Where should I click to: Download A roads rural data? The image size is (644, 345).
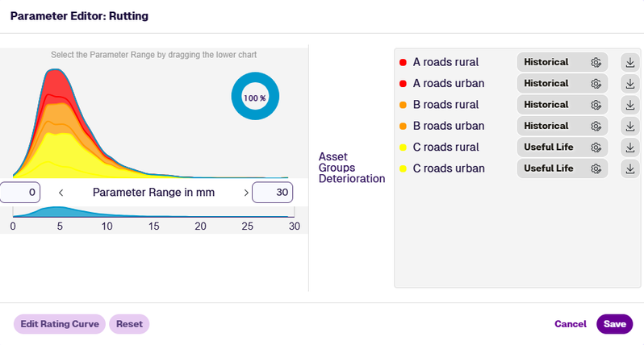630,62
